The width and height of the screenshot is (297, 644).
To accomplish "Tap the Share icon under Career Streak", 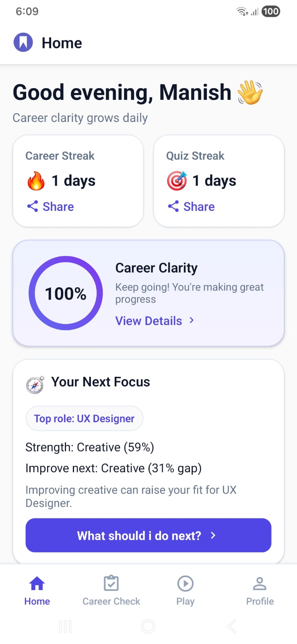I will (33, 206).
